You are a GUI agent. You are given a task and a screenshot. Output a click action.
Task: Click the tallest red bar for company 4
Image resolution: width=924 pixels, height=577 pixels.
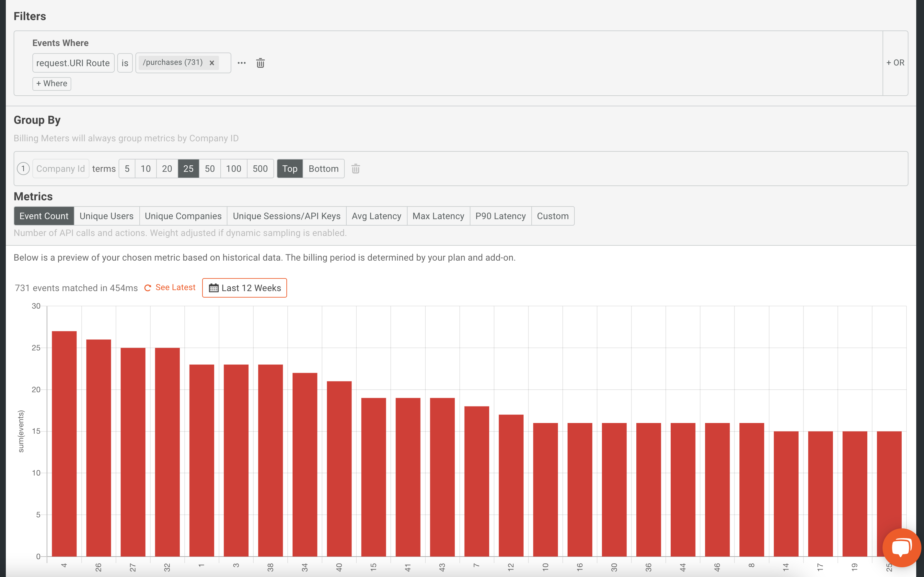point(64,443)
